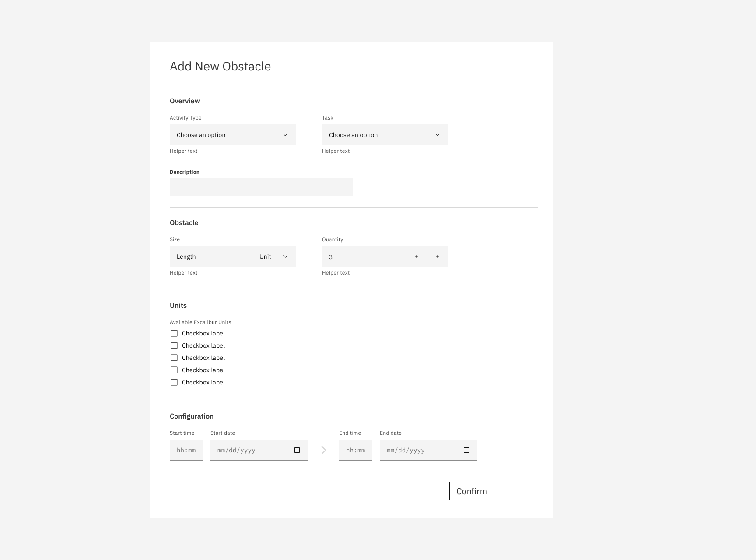This screenshot has height=560, width=756.
Task: Click the Confirm button
Action: pos(497,491)
